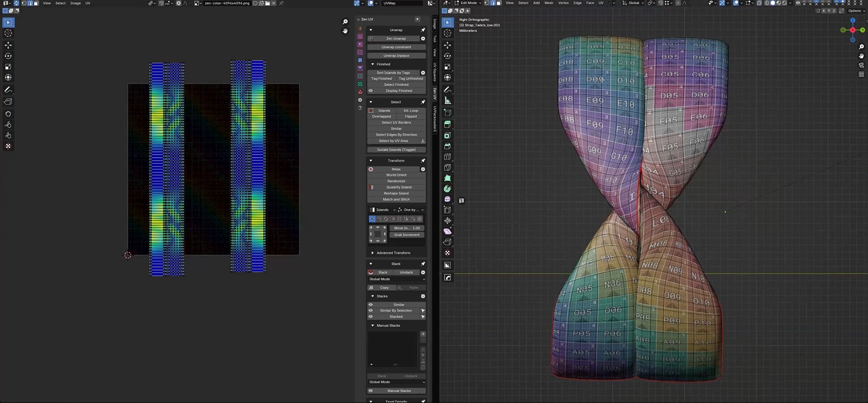Viewport: 868px width, 403px height.
Task: Click the Quadrify Island button
Action: tap(396, 187)
